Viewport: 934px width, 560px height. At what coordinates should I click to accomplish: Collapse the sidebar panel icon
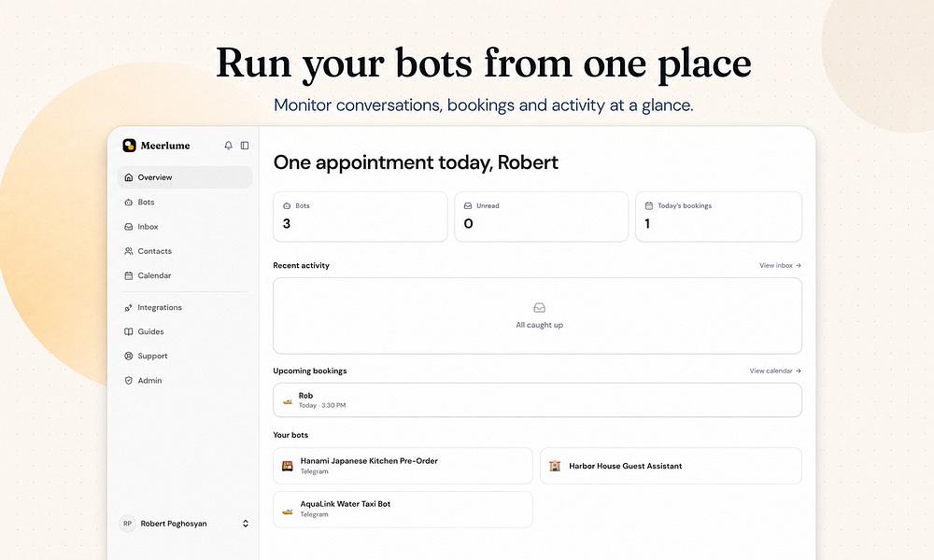[245, 146]
